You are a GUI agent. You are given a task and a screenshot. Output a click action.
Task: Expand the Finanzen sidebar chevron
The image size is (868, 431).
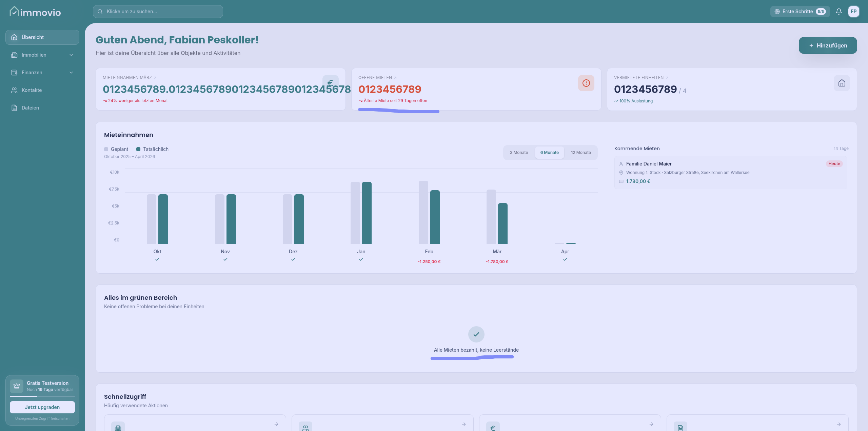(71, 73)
